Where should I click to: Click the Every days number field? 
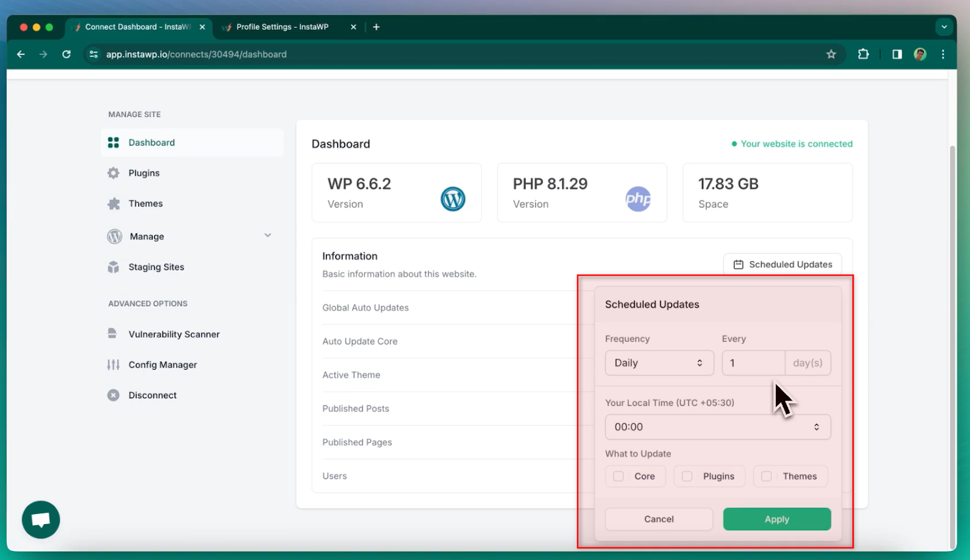(754, 363)
